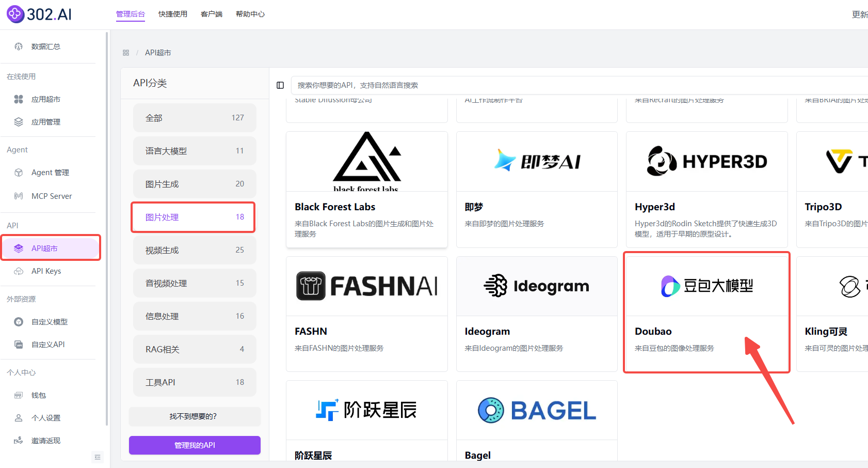Click the API超市 breadcrumb text
Screen dimensions: 868x468
tap(158, 53)
